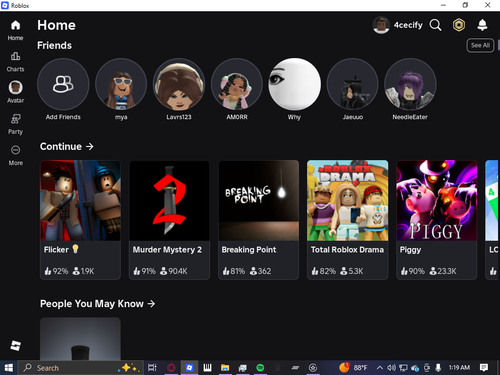Open File Explorer from the taskbar
The width and height of the screenshot is (500, 375).
pos(225,368)
